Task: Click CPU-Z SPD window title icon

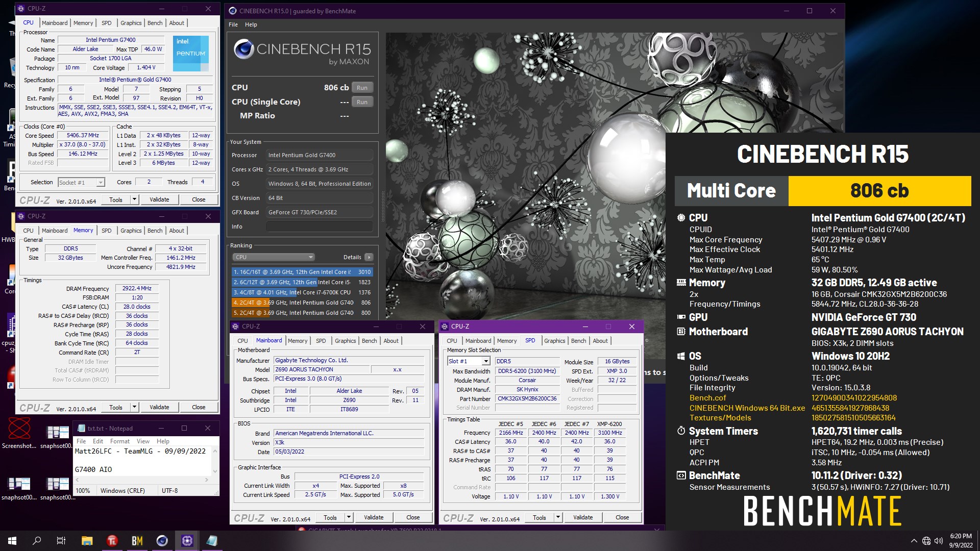Action: tap(445, 326)
